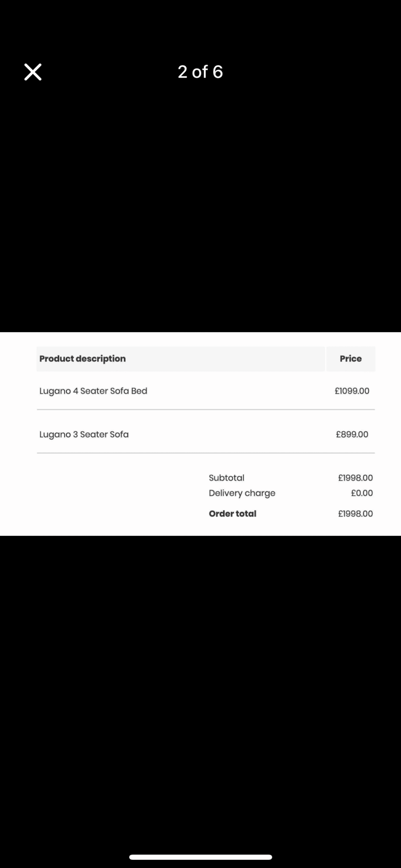Select the Lugano 3 Seater Sofa item
The image size is (401, 868).
click(84, 434)
